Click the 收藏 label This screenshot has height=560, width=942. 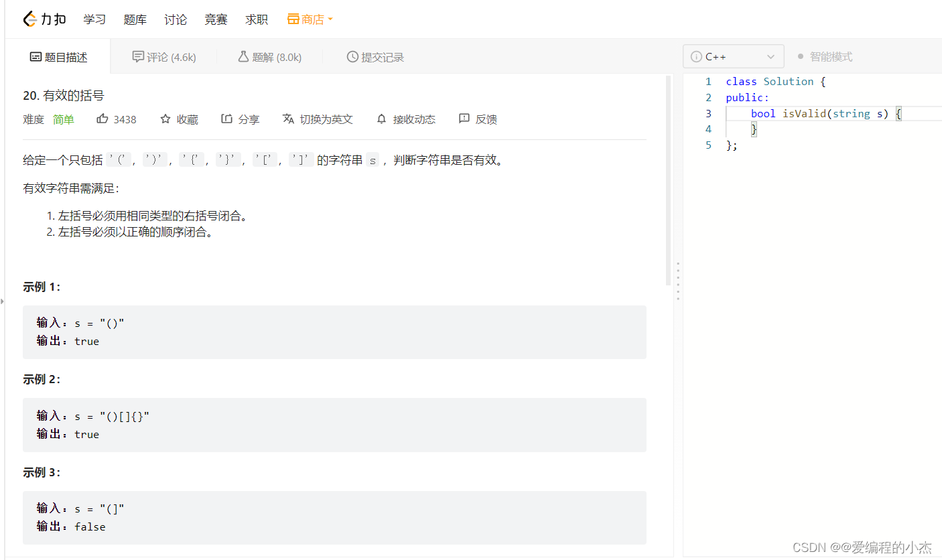coord(188,119)
